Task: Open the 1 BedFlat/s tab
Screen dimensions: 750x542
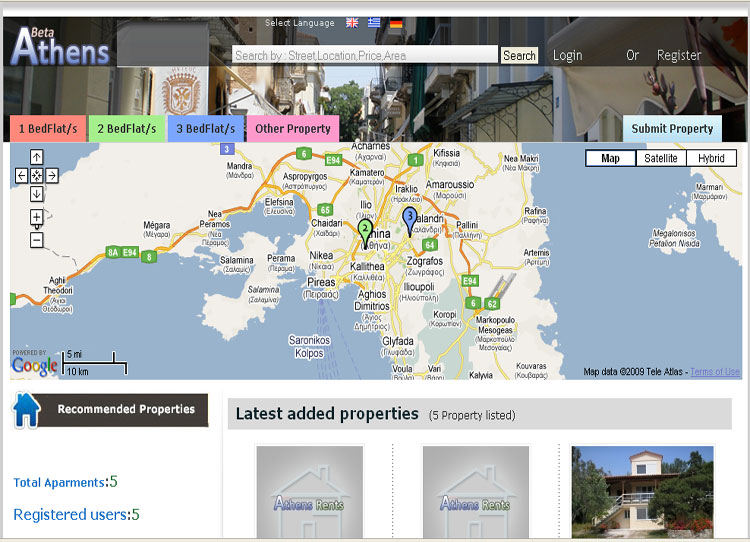Action: [x=48, y=129]
